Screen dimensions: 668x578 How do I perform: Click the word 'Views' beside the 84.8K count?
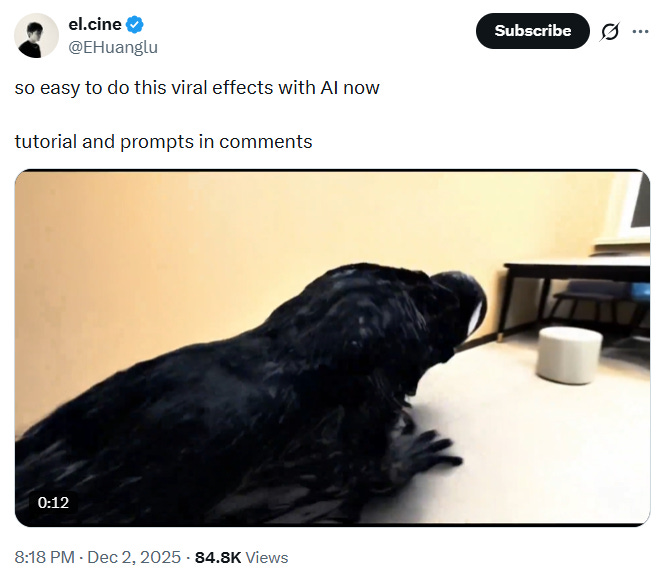click(x=267, y=557)
